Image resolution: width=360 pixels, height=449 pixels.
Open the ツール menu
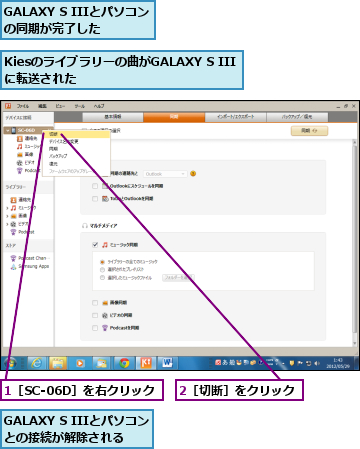coord(79,106)
